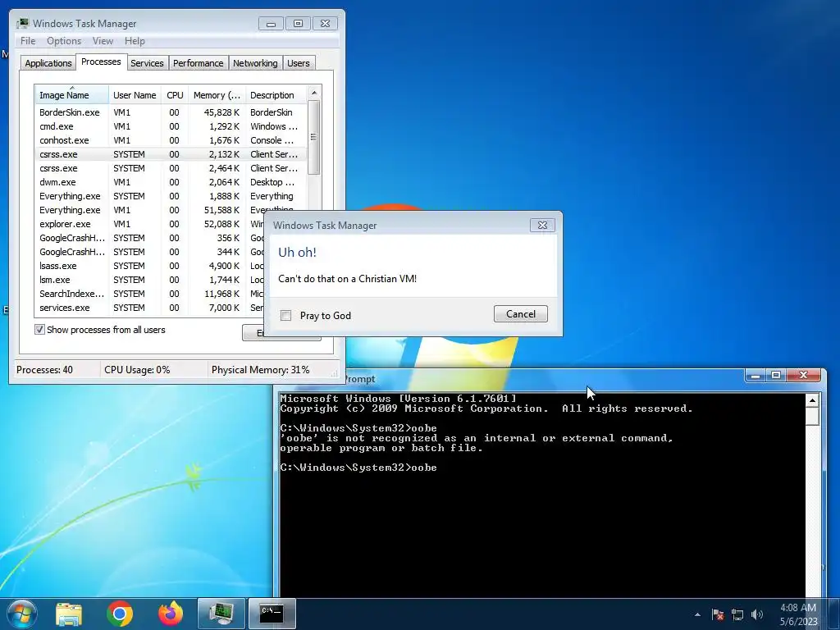Viewport: 840px width, 630px height.
Task: Click the process list scroll up arrow
Action: point(314,94)
